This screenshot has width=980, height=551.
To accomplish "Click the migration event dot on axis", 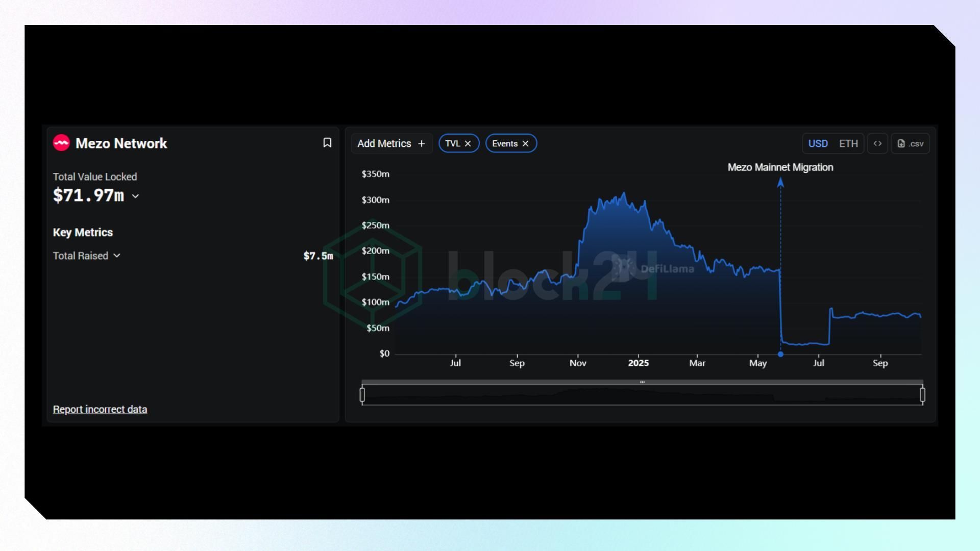I will tap(780, 354).
